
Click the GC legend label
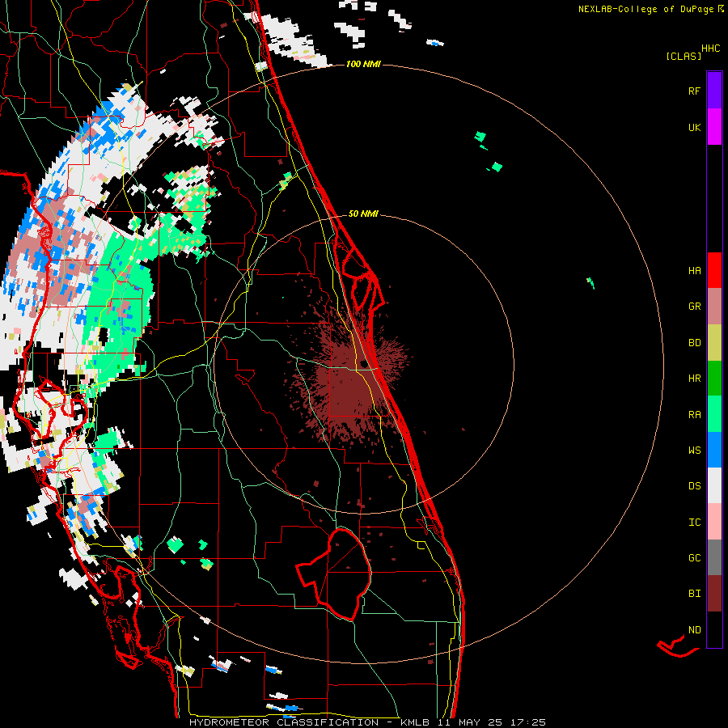[x=694, y=558]
